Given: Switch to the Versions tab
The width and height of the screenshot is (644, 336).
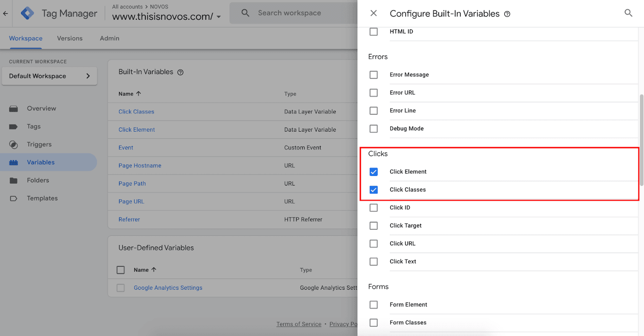Looking at the screenshot, I should [69, 38].
